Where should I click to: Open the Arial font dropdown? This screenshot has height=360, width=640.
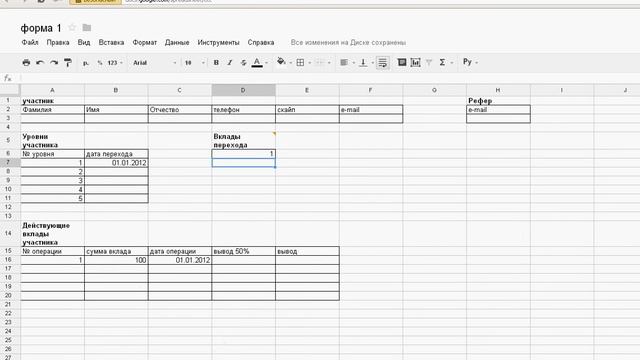[x=154, y=63]
